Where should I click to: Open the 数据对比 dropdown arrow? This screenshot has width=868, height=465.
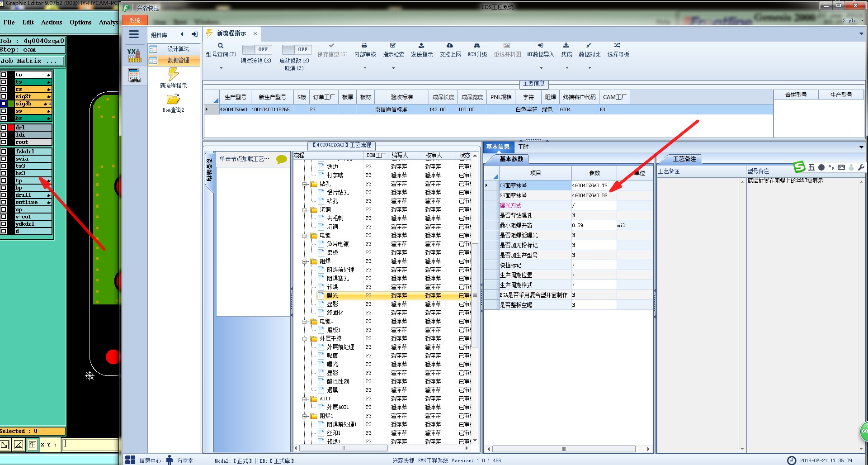point(590,68)
